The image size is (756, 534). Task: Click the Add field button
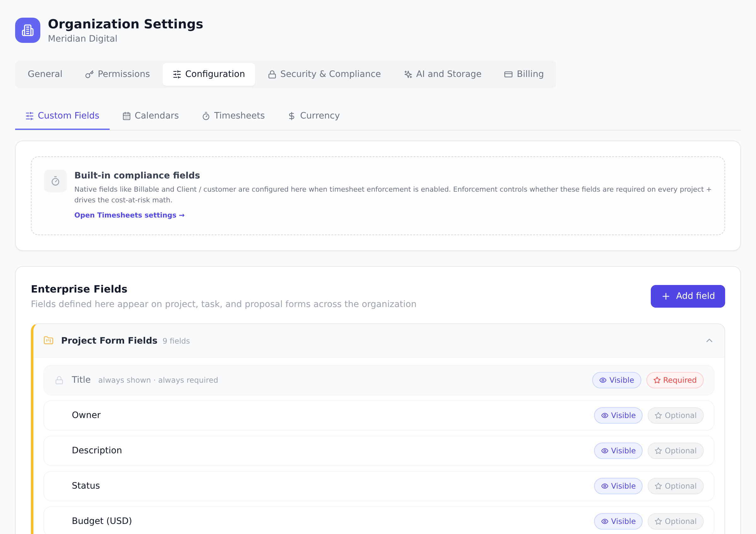tap(688, 296)
